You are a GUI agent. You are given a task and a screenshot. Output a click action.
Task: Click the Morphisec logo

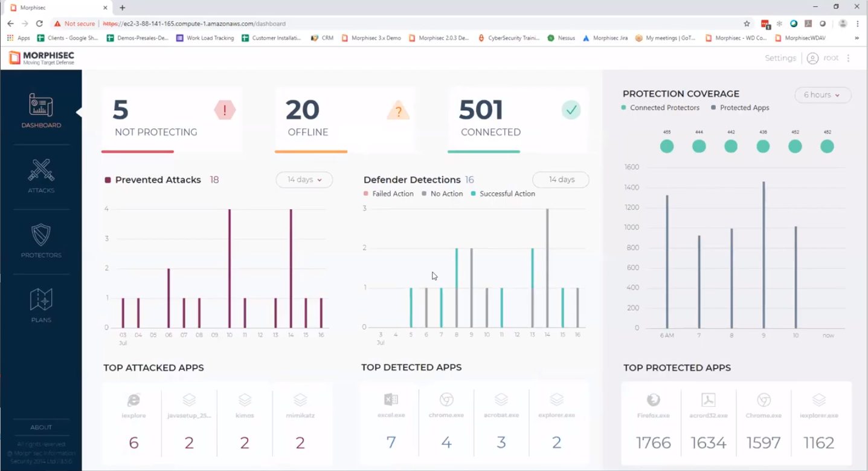coord(42,58)
